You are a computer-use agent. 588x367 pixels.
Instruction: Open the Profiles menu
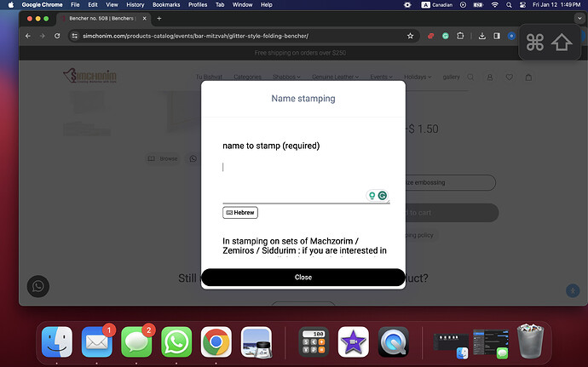pos(198,5)
